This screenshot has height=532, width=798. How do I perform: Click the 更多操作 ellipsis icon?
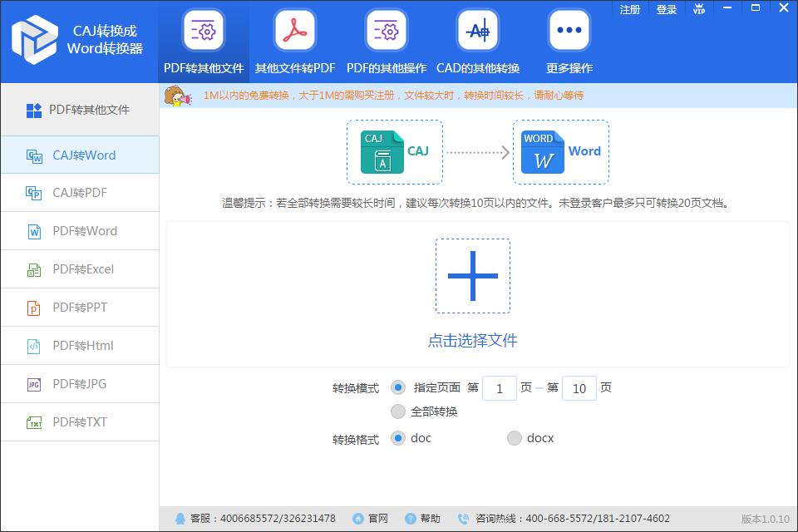[x=567, y=29]
